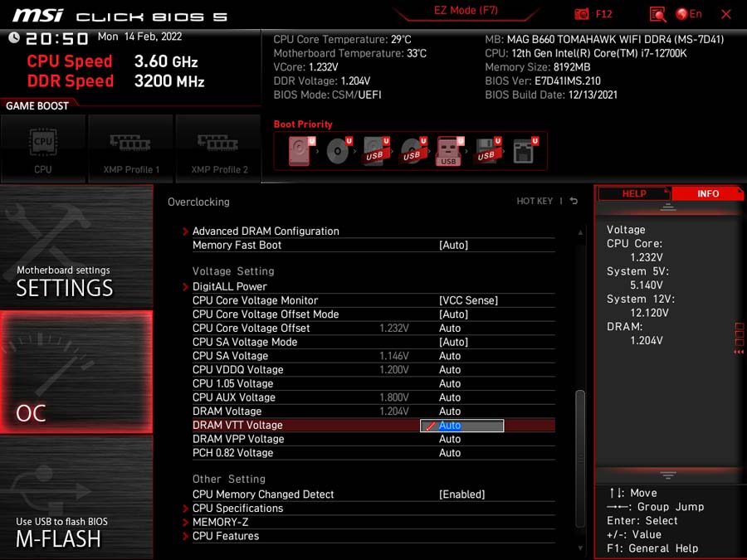Select the network boot device icon

(525, 151)
